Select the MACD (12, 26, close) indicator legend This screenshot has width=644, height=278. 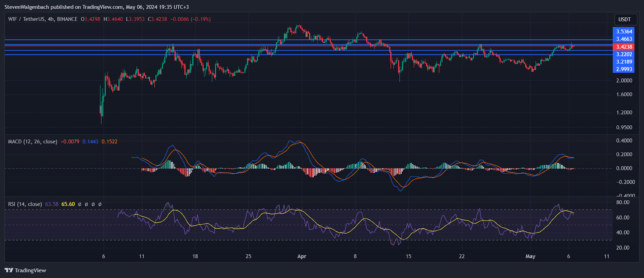[33, 141]
